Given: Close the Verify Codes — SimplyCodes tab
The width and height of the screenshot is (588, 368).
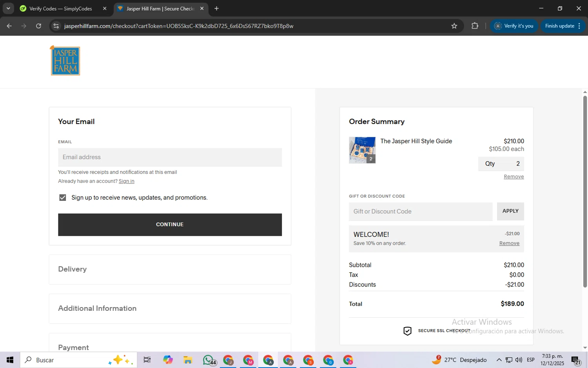Looking at the screenshot, I should click(x=105, y=8).
